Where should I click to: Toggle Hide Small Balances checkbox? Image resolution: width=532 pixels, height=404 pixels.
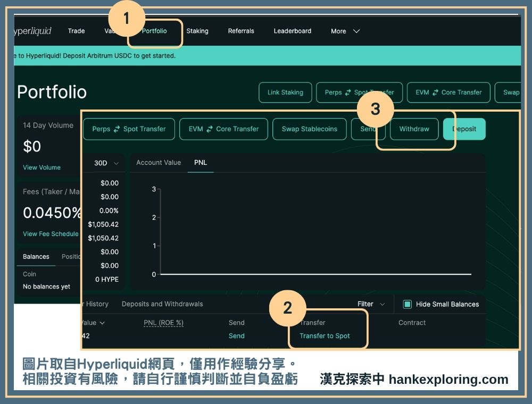coord(408,304)
